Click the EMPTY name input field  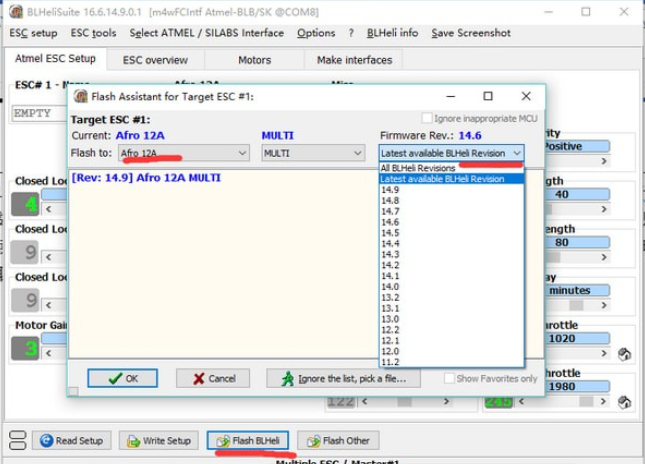(39, 113)
